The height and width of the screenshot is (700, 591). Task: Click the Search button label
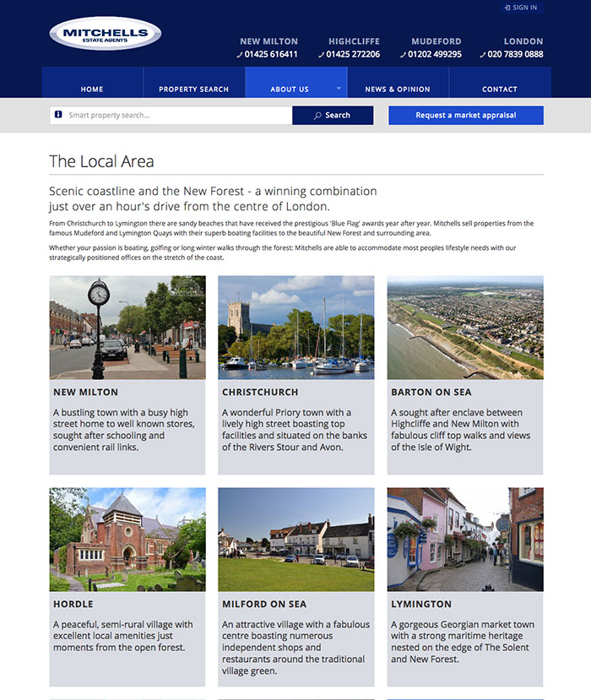coord(338,115)
